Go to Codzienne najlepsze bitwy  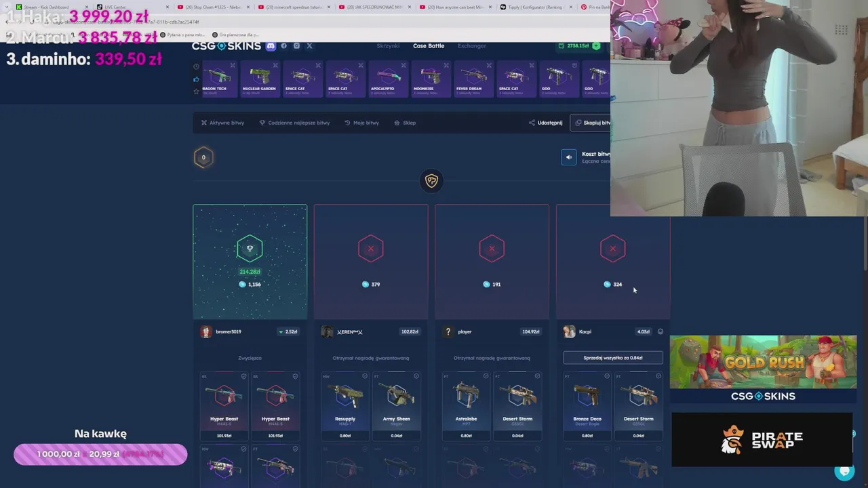[x=294, y=123]
